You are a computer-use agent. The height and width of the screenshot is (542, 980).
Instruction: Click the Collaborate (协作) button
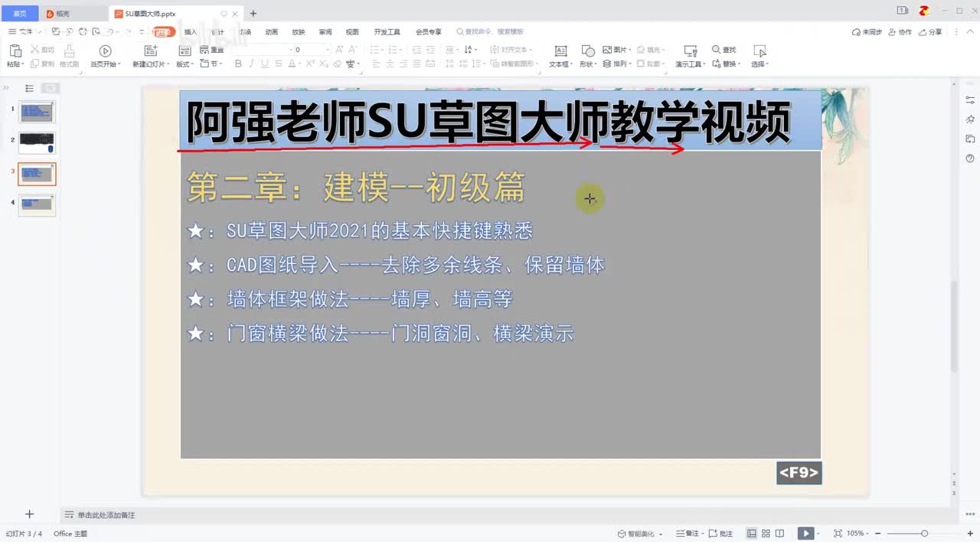[900, 32]
